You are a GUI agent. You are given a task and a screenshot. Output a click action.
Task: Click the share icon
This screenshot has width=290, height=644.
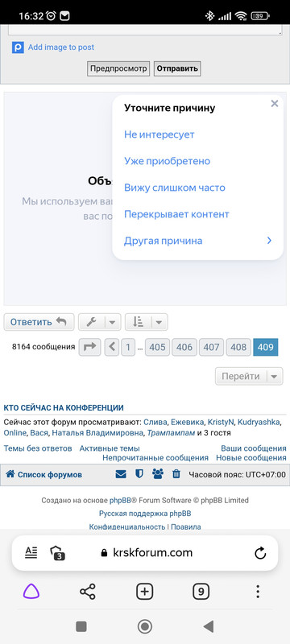click(x=88, y=592)
